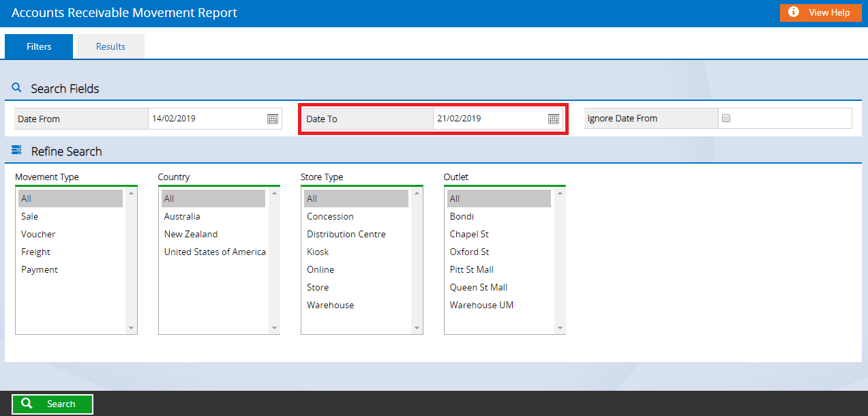The height and width of the screenshot is (416, 868).
Task: Select Online store type
Action: [x=356, y=269]
